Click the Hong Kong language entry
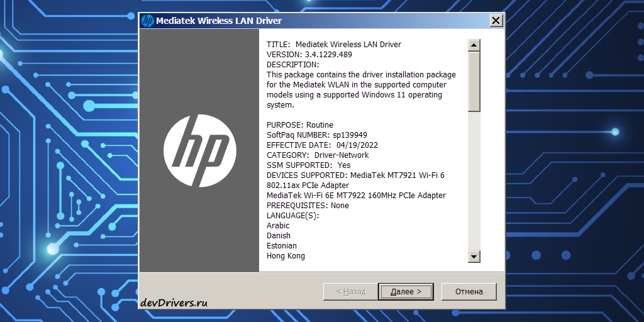This screenshot has height=322, width=644. point(286,256)
